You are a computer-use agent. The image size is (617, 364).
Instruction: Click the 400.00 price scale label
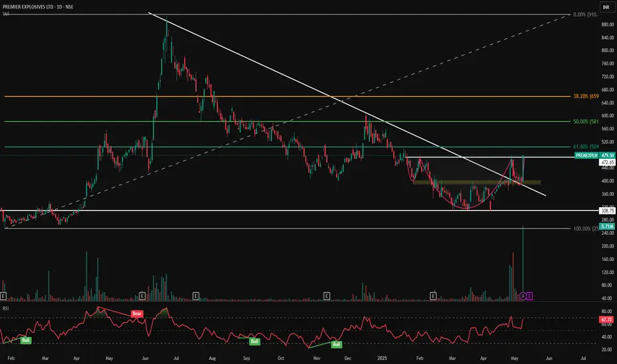[x=608, y=181]
